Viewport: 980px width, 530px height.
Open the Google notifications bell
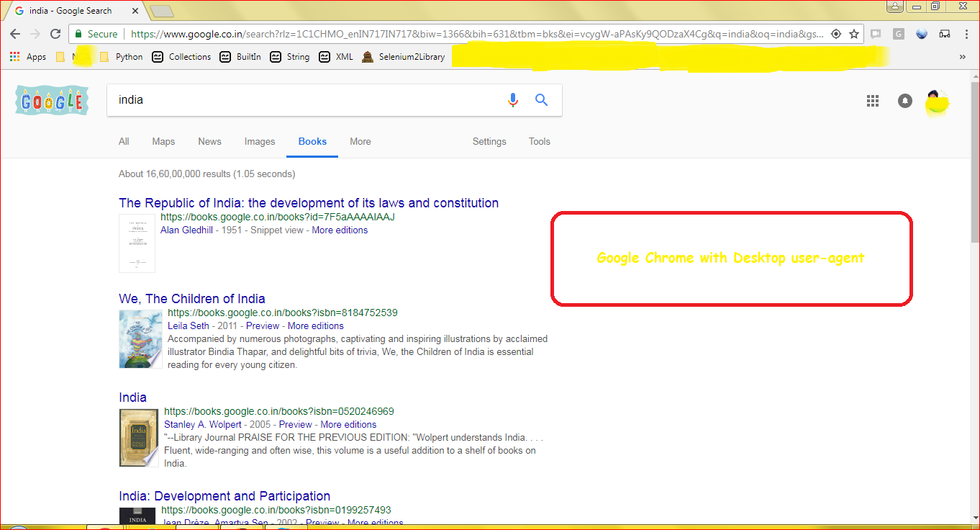pyautogui.click(x=905, y=101)
